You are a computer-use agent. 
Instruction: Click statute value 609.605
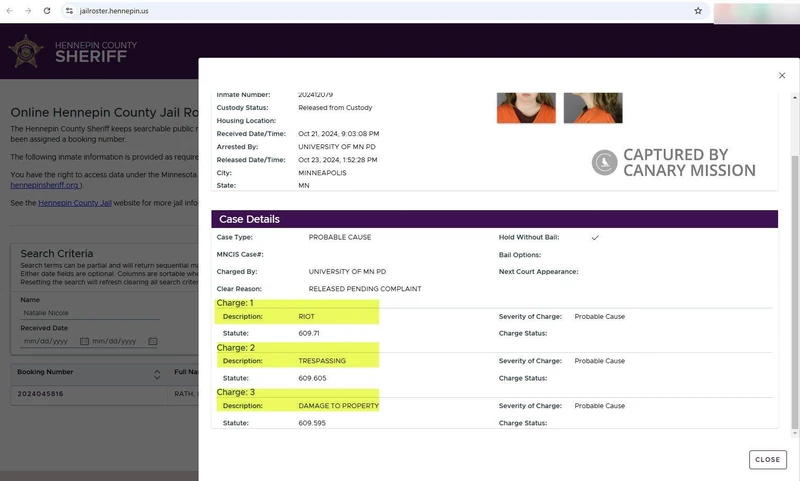click(x=312, y=378)
